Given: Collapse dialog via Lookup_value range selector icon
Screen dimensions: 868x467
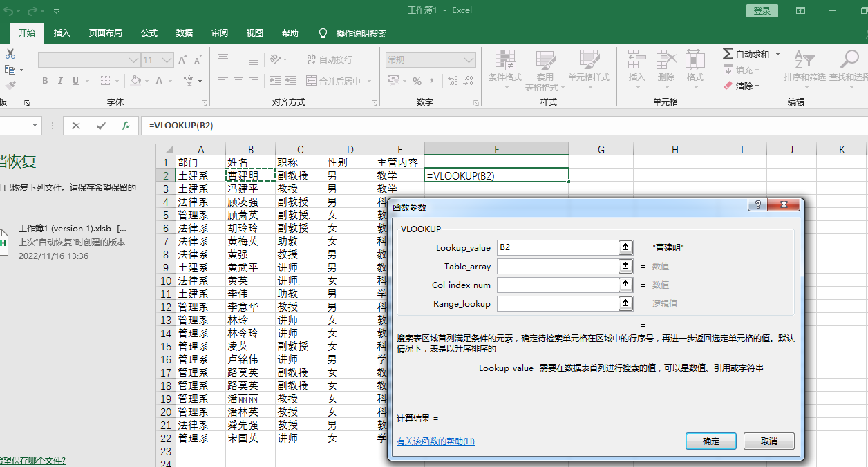Looking at the screenshot, I should click(625, 247).
